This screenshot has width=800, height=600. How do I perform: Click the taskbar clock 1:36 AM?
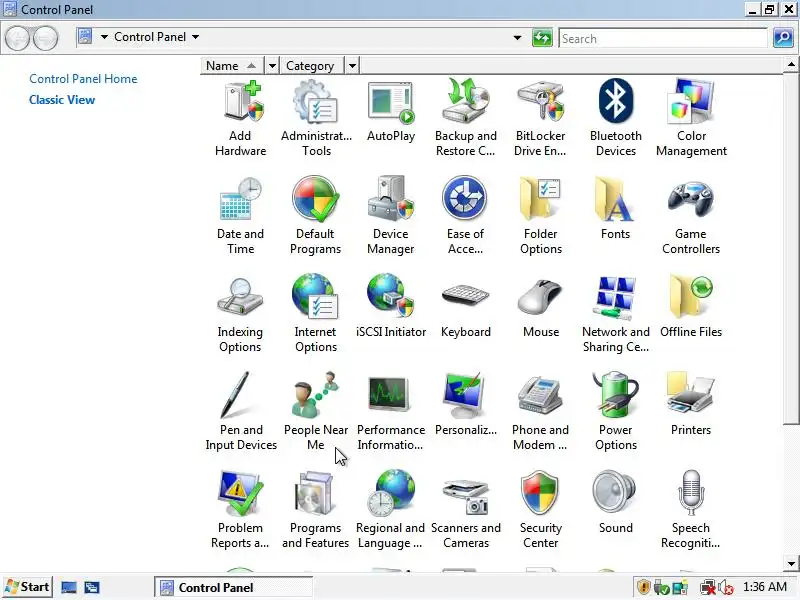pos(765,587)
